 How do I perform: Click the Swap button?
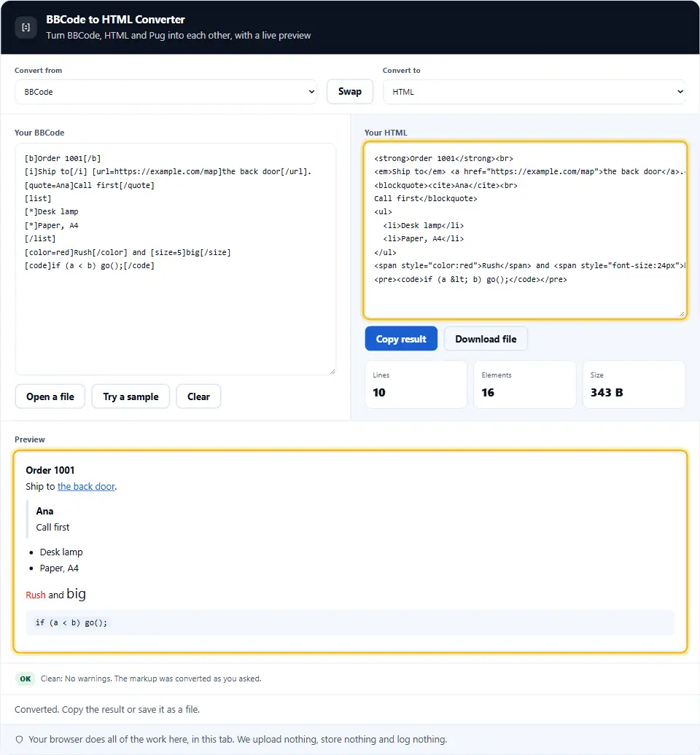tap(350, 92)
